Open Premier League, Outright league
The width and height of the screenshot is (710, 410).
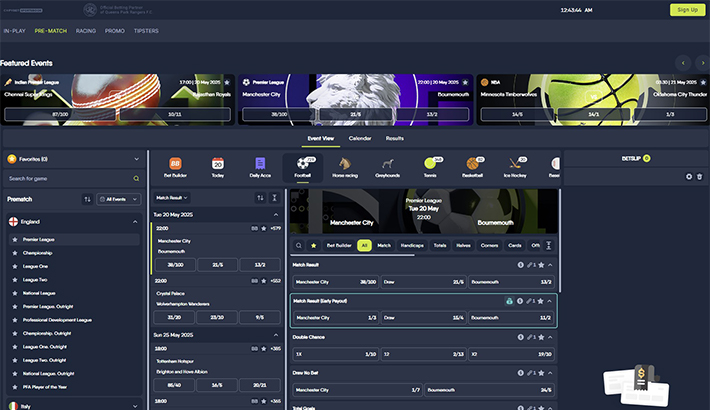coord(48,307)
